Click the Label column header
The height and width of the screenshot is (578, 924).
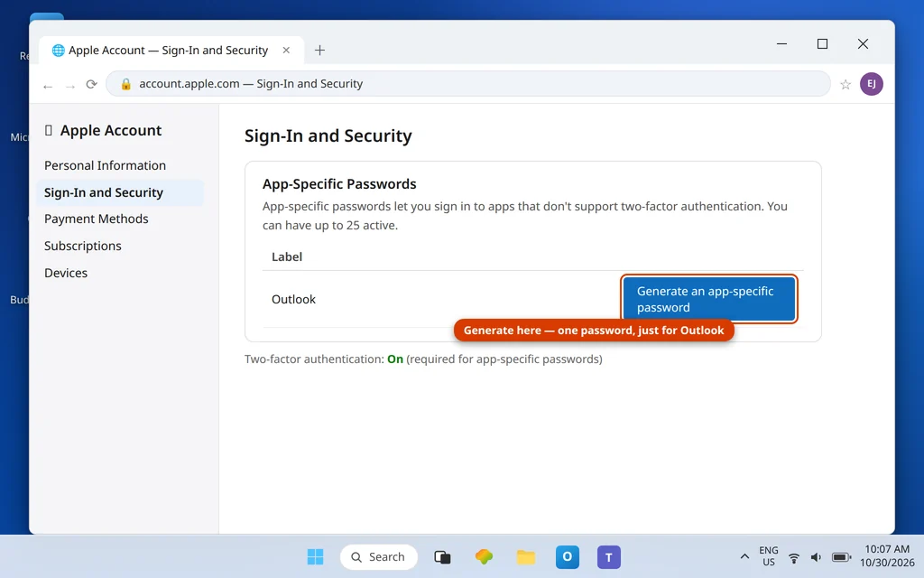pyautogui.click(x=287, y=257)
